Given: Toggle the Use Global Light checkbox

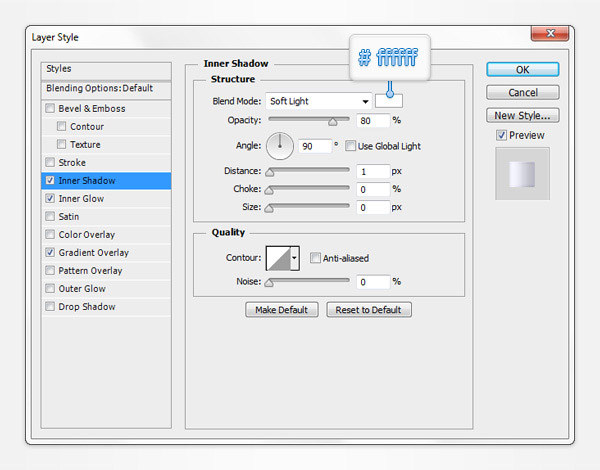Looking at the screenshot, I should pos(351,146).
